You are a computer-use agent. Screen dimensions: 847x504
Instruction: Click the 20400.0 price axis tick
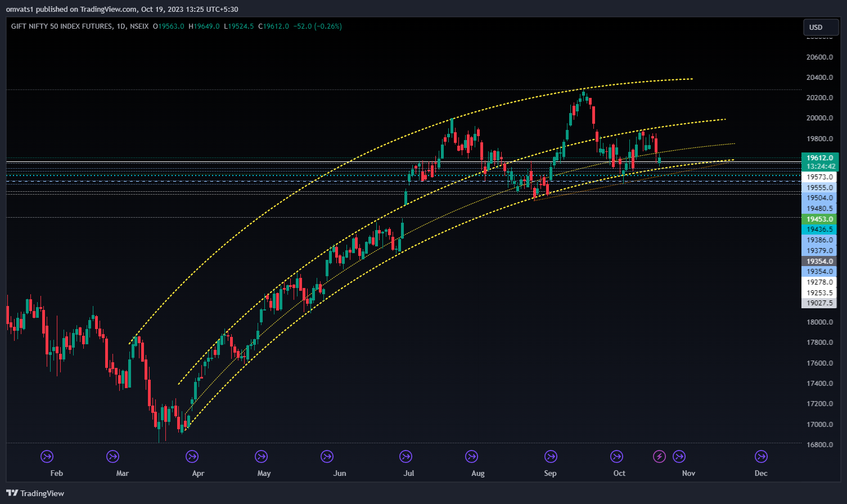coord(819,78)
